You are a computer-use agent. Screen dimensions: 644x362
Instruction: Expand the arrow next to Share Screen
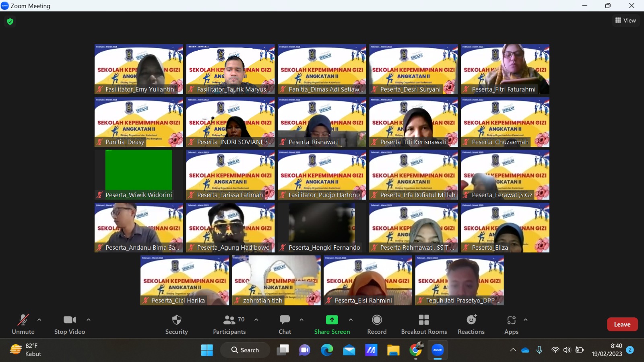click(x=351, y=320)
